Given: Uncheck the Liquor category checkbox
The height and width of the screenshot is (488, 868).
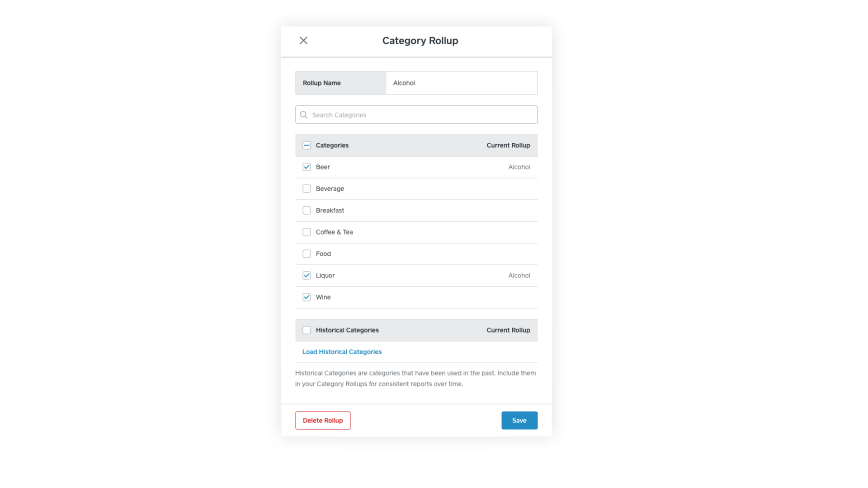Looking at the screenshot, I should 307,276.
